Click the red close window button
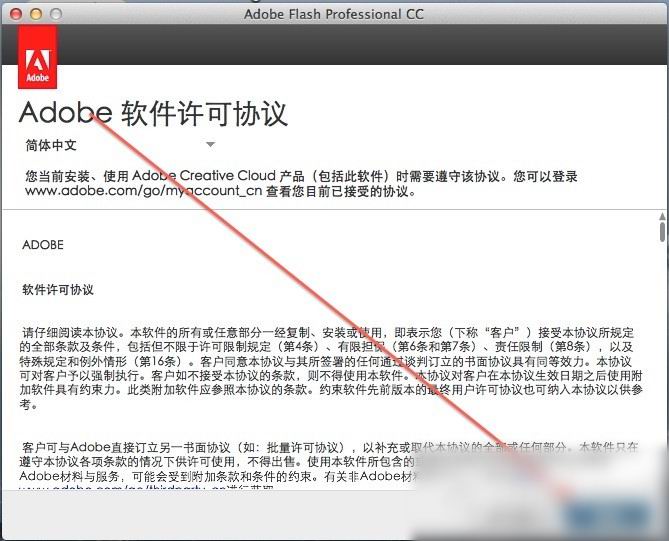The width and height of the screenshot is (669, 541). pos(16,14)
